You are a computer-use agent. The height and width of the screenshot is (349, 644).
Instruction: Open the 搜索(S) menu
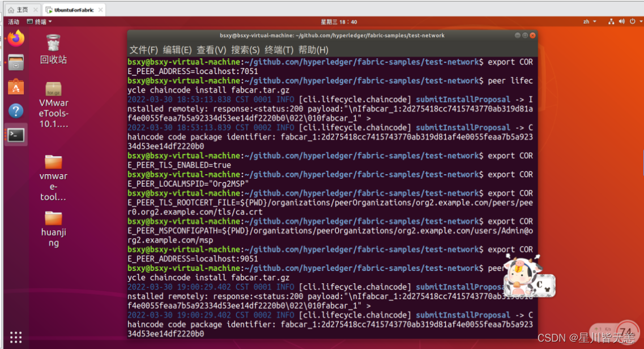tap(245, 50)
